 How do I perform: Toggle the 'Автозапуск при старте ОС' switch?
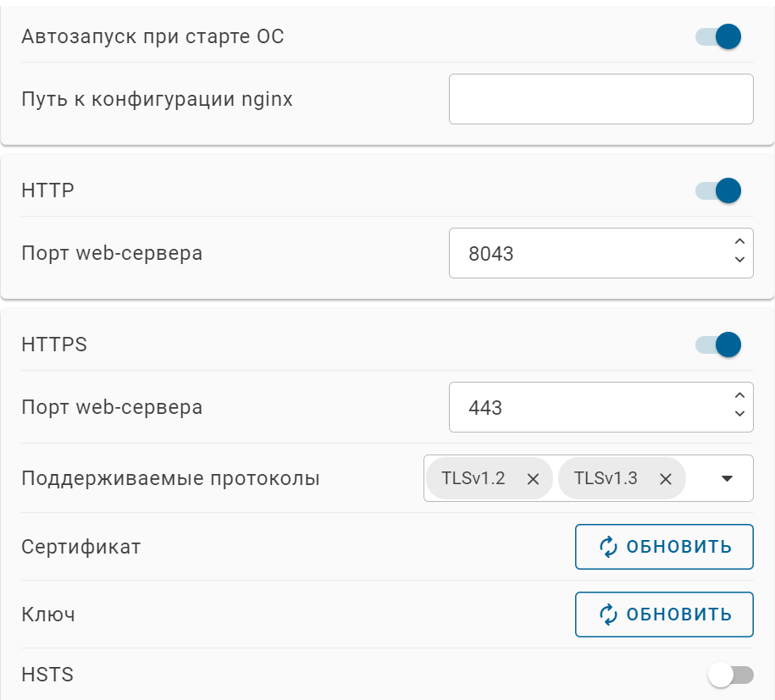tap(718, 37)
